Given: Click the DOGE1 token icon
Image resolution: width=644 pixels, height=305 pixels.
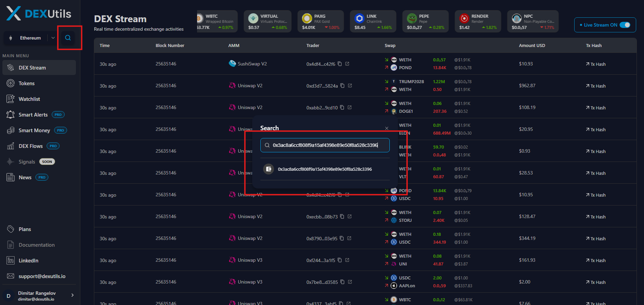Looking at the screenshot, I should [394, 111].
